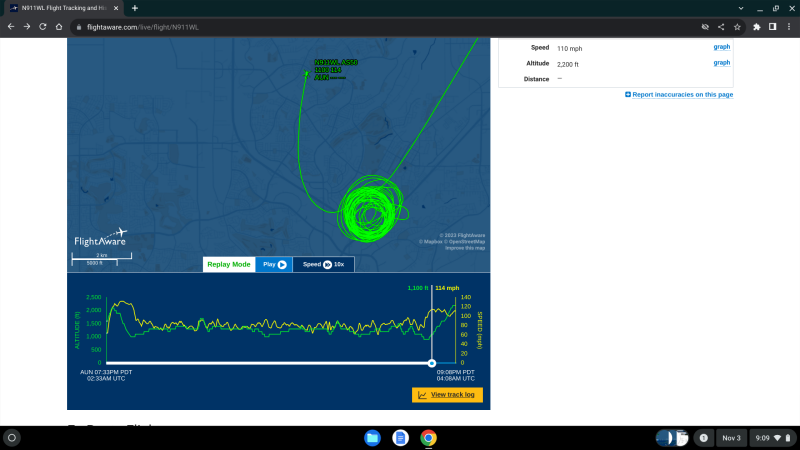Viewport: 800px width, 450px height.
Task: Change replay Speed 10x setting
Action: click(x=323, y=264)
